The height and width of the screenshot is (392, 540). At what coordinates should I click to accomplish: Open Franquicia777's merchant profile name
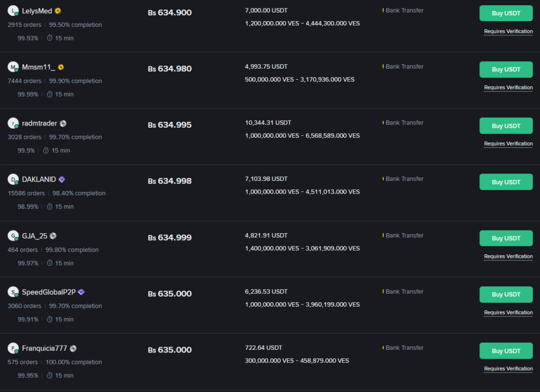[x=44, y=348]
